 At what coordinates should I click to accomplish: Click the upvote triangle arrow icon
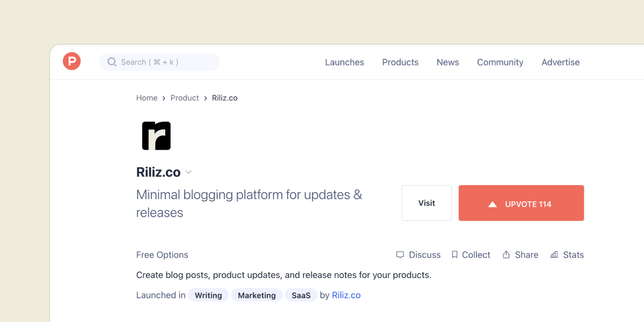pyautogui.click(x=492, y=204)
